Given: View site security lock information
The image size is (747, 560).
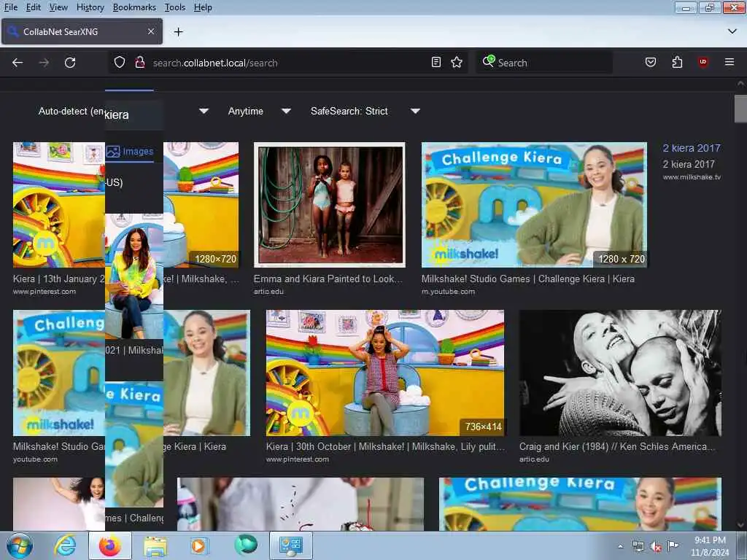Looking at the screenshot, I should (x=139, y=63).
